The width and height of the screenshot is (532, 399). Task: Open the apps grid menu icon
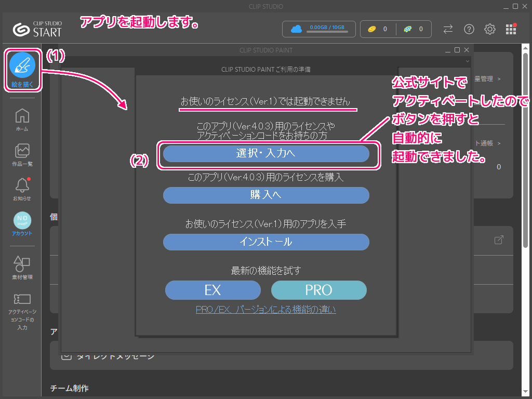pyautogui.click(x=511, y=29)
